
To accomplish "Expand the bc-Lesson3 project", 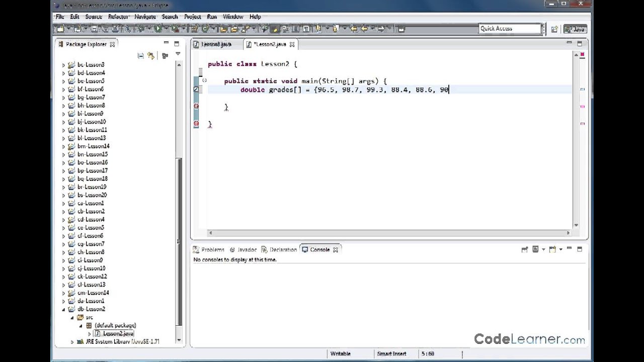I will (x=63, y=65).
